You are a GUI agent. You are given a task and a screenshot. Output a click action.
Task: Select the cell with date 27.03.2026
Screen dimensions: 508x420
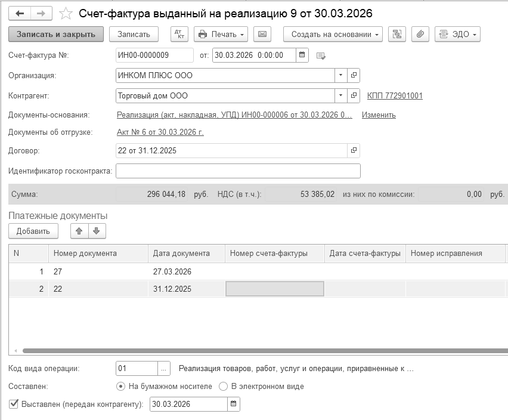(x=187, y=271)
